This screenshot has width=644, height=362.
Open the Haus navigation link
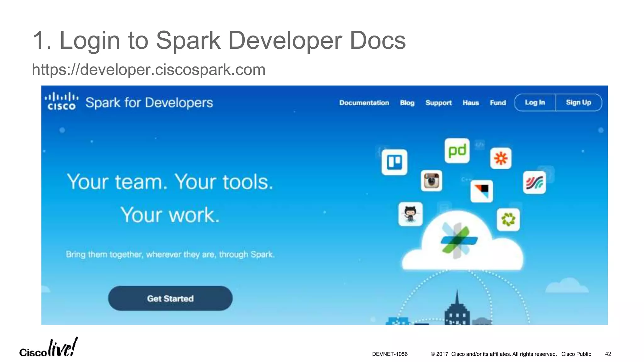point(470,103)
